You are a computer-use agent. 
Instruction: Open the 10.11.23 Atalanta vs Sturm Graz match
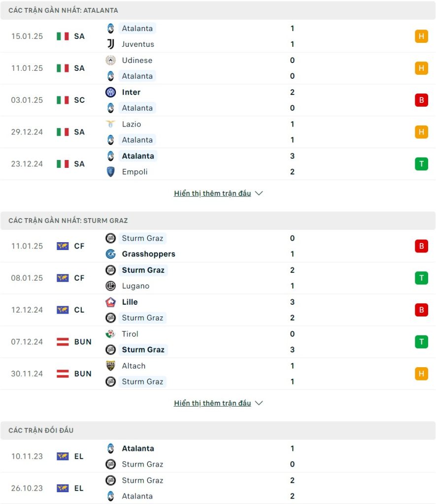coord(218,456)
